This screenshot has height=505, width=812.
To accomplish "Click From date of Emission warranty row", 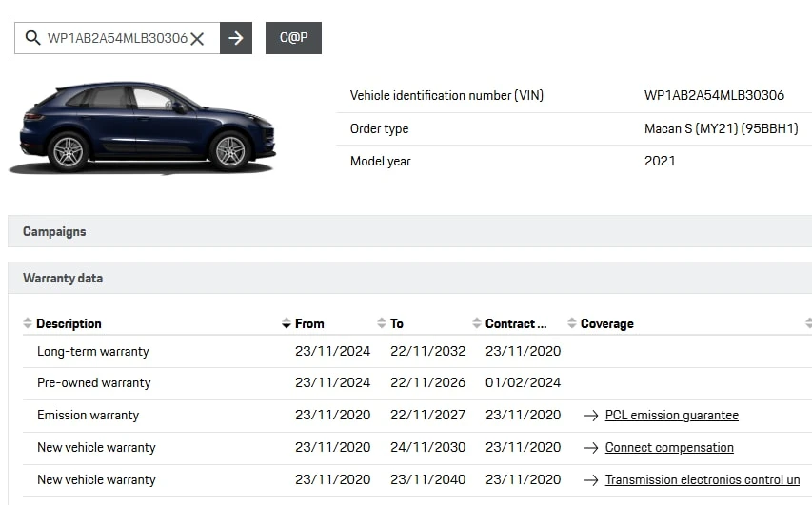I will point(332,415).
